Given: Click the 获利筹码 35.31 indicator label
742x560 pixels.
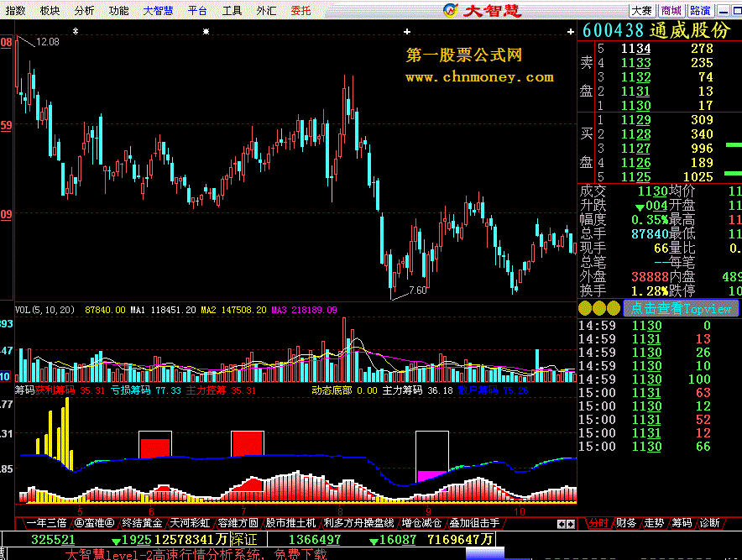Looking at the screenshot, I should pyautogui.click(x=70, y=390).
